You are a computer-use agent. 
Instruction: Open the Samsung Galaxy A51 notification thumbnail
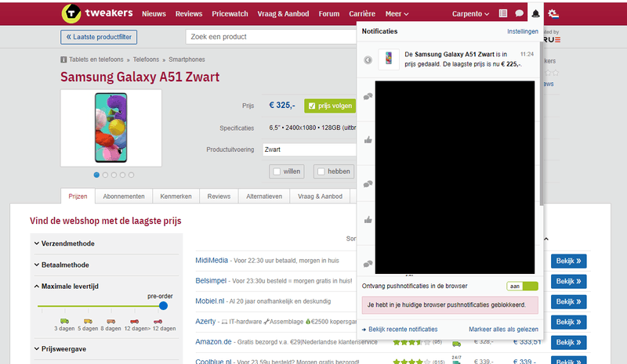click(x=389, y=59)
